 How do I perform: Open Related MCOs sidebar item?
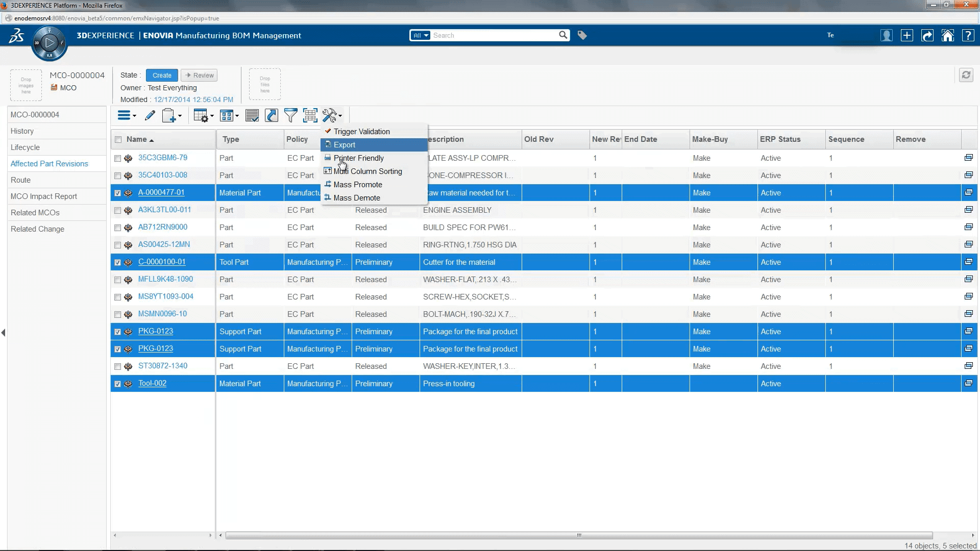57,213
